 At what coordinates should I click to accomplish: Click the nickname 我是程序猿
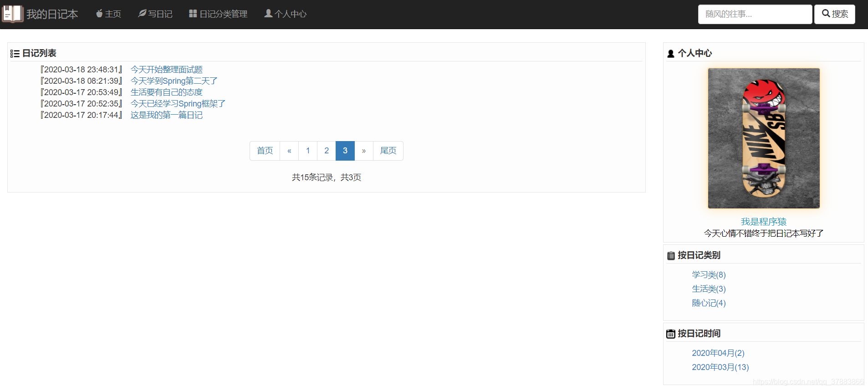(x=764, y=222)
